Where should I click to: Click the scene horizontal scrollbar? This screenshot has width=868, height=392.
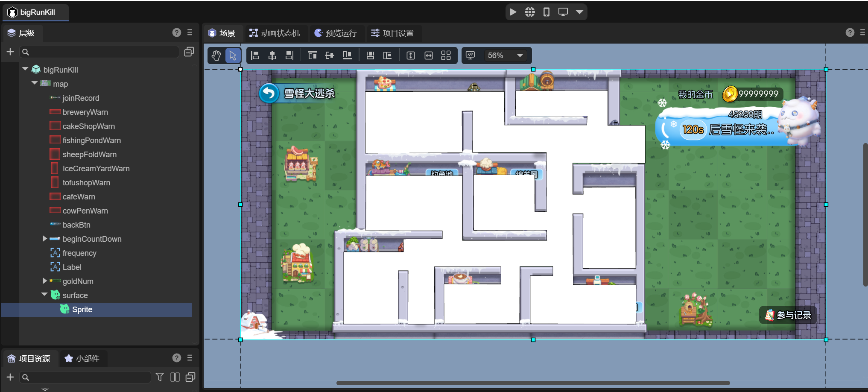coord(533,383)
